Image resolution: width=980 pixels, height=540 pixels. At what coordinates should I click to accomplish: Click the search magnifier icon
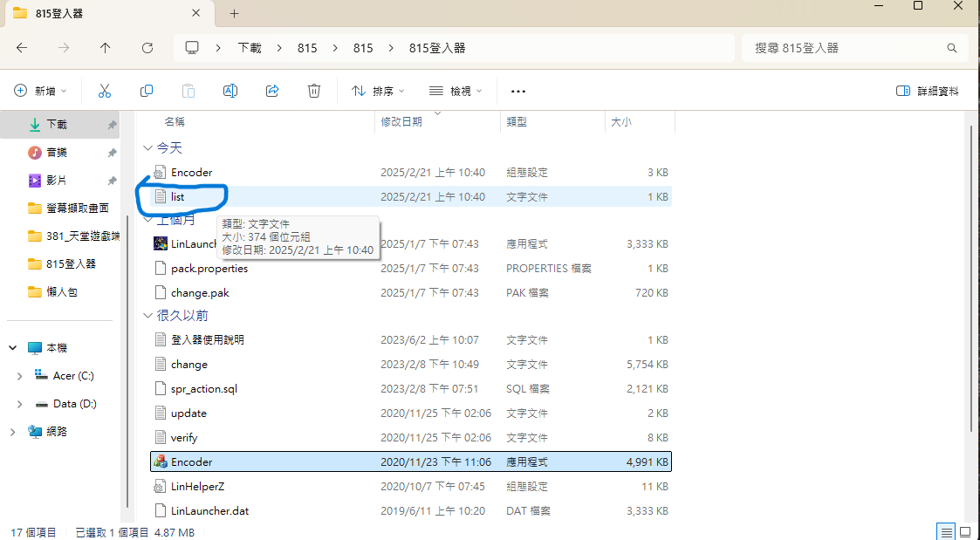(951, 48)
